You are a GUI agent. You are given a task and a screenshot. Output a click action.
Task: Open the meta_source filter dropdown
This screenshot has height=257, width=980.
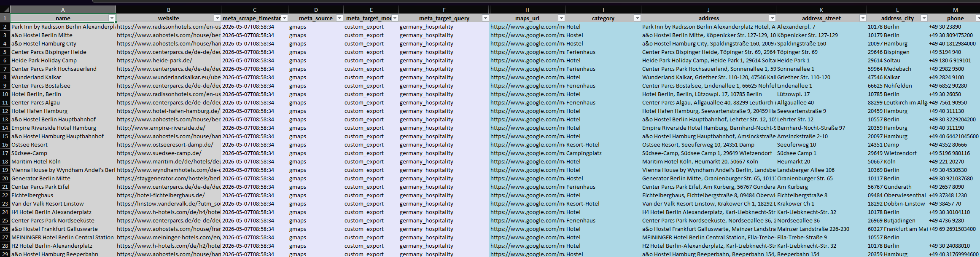340,18
